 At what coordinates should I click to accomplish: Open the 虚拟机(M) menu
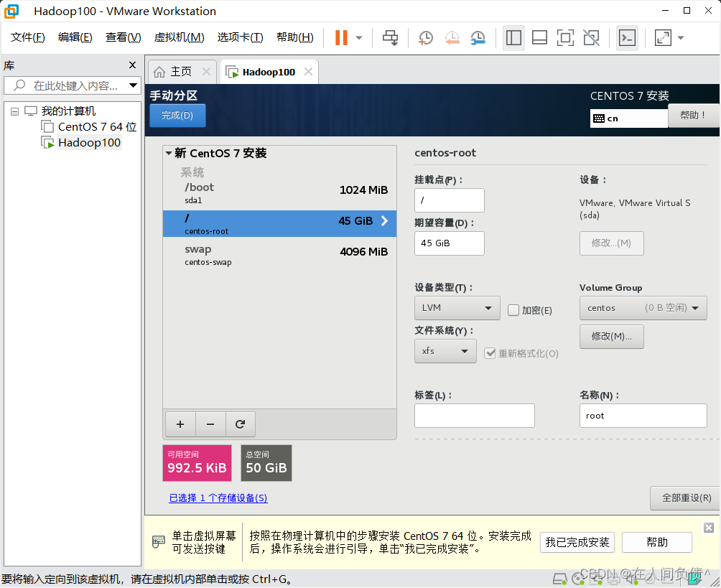(179, 37)
